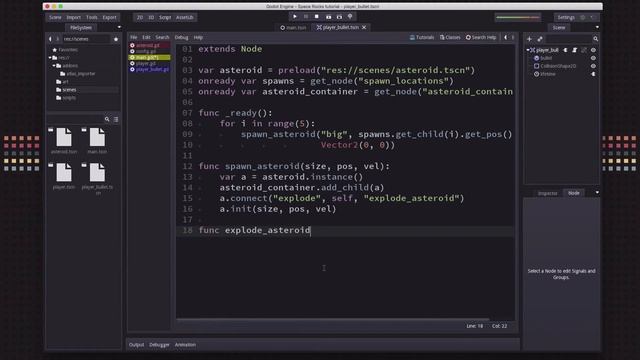Click the FileSystem file search magnifier icon
Viewport: 640px width, 360px height.
point(107,119)
